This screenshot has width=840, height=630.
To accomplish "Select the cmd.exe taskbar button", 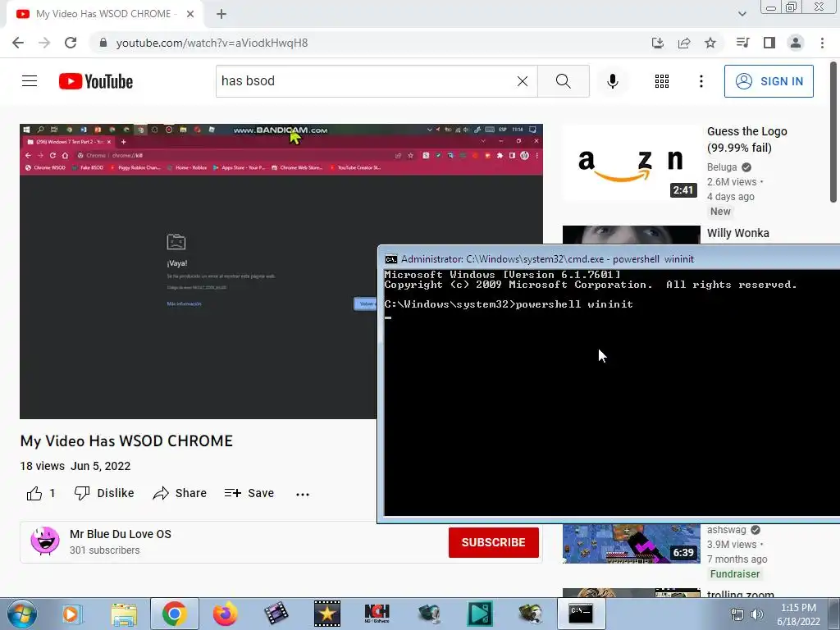I will (582, 614).
